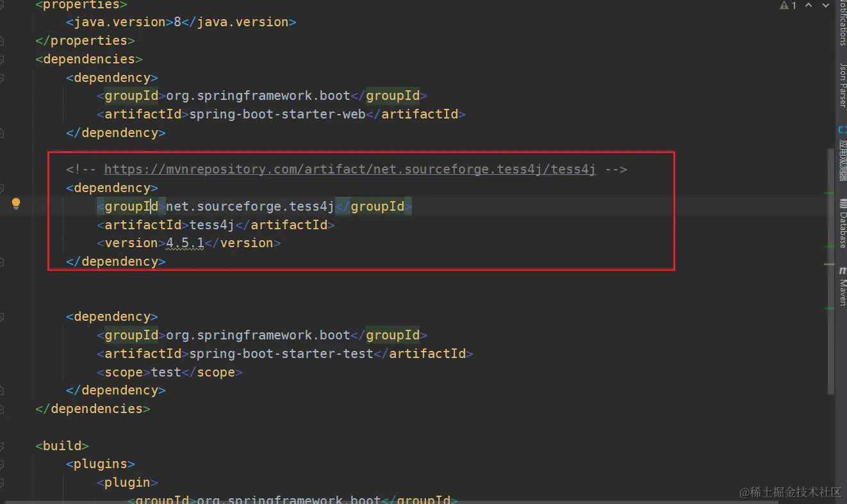The width and height of the screenshot is (847, 504).
Task: Click the <build> tag
Action: pos(62,446)
